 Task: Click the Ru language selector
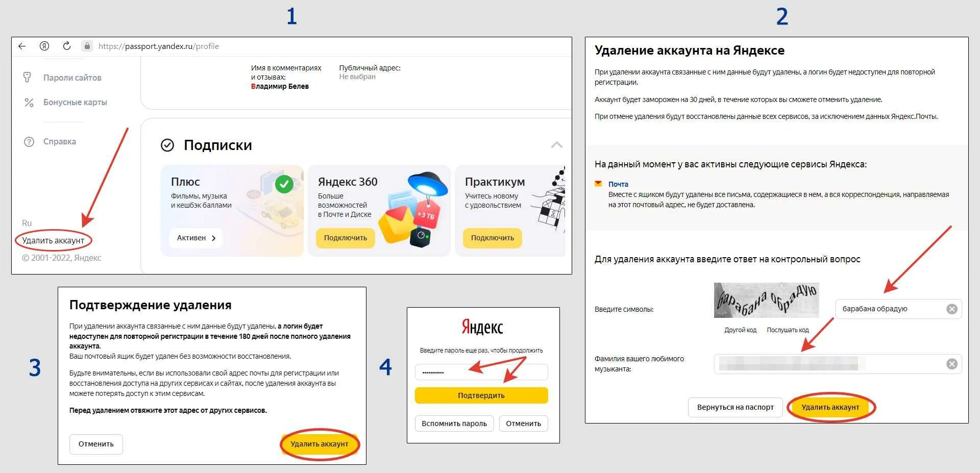click(x=27, y=223)
